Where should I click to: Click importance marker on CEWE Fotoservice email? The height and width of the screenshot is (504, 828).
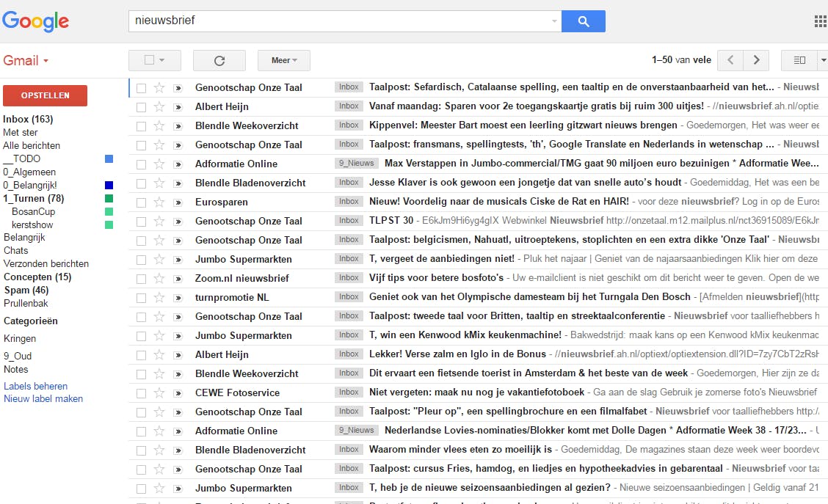178,393
